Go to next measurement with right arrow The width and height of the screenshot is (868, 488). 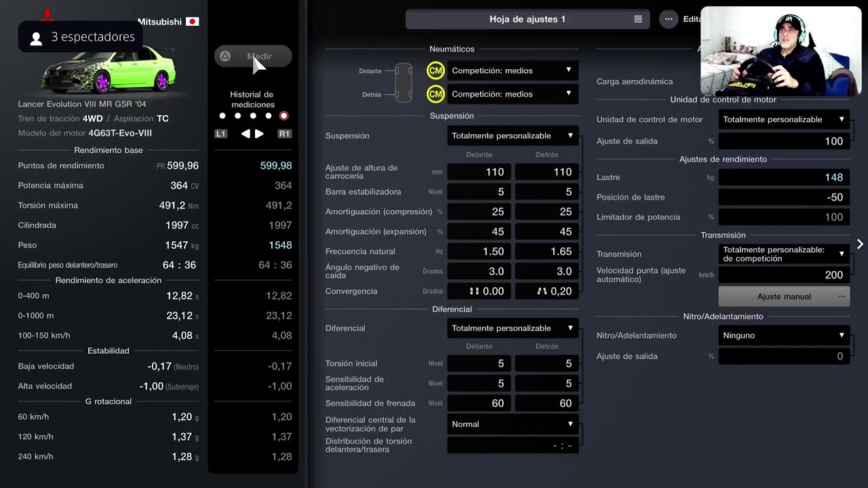click(259, 134)
